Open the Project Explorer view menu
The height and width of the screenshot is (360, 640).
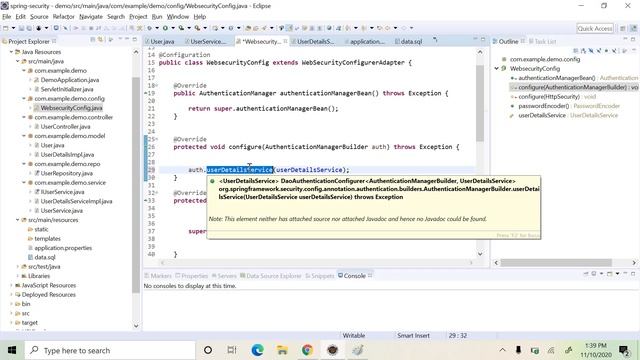(x=120, y=39)
